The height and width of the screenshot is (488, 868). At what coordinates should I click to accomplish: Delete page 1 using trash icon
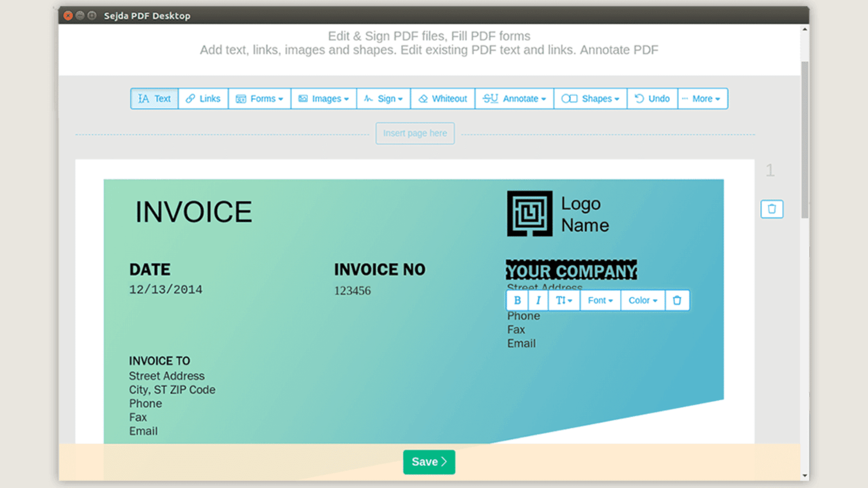click(771, 209)
